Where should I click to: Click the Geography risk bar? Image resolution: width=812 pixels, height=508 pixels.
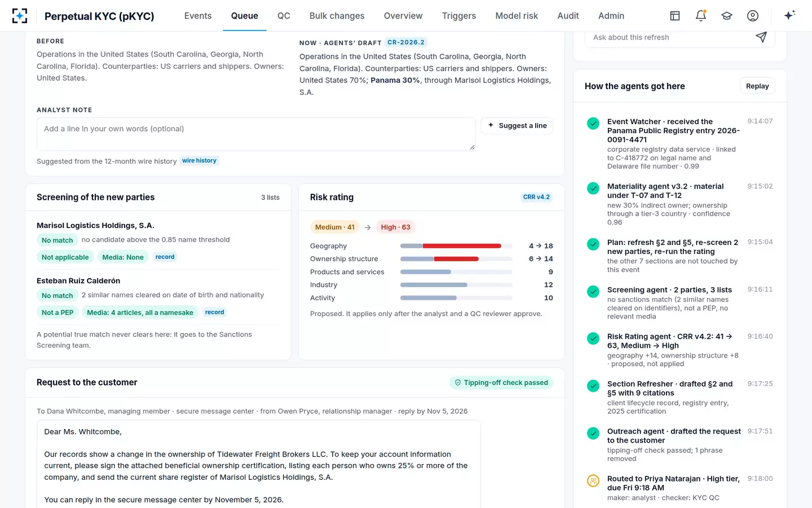(x=456, y=246)
